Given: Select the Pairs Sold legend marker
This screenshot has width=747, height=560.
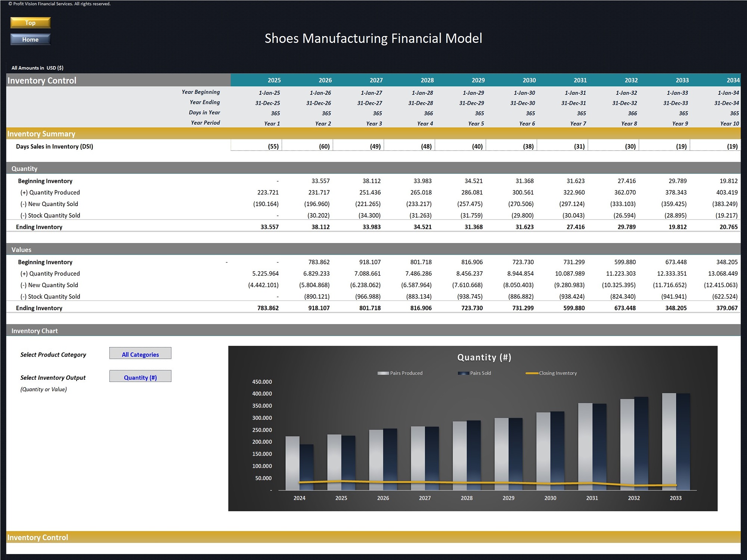Looking at the screenshot, I should point(464,373).
